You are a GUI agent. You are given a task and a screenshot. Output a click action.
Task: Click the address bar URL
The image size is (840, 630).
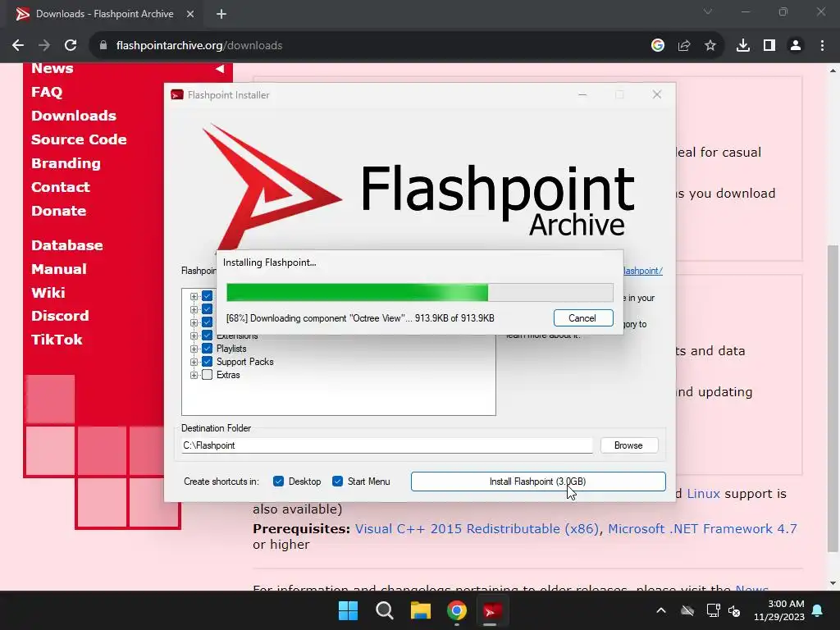[x=199, y=46]
